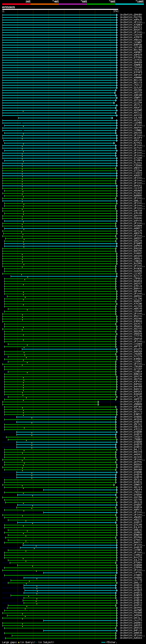Select the UniRef100_A9PBR7 label
The width and height of the screenshot is (146, 644).
[131, 53]
